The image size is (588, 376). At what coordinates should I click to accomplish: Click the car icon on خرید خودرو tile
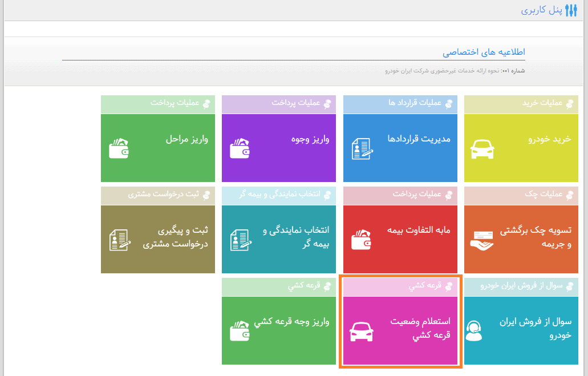point(482,149)
